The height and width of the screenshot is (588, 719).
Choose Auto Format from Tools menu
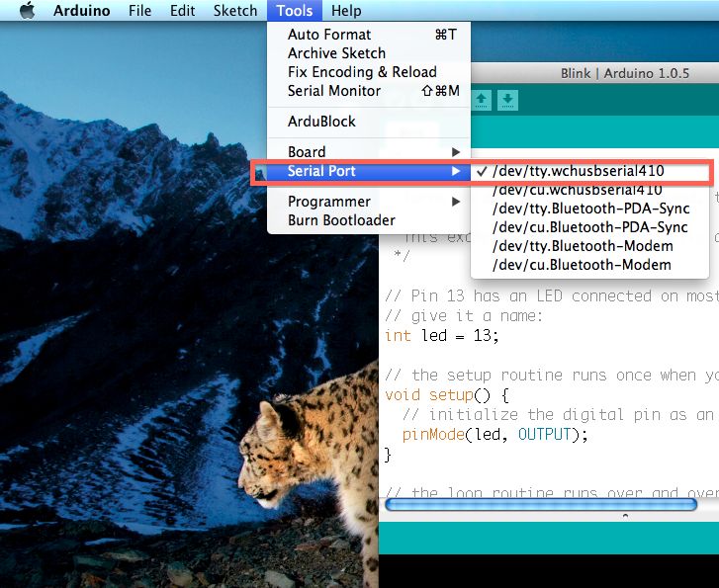click(369, 35)
